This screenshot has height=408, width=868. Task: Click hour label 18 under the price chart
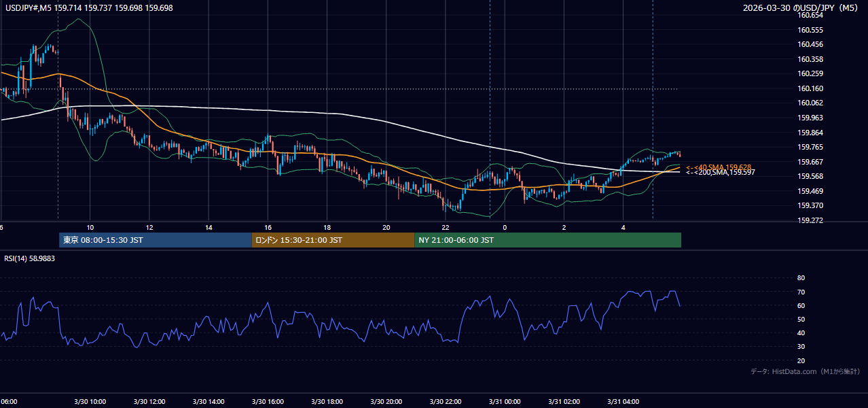327,227
